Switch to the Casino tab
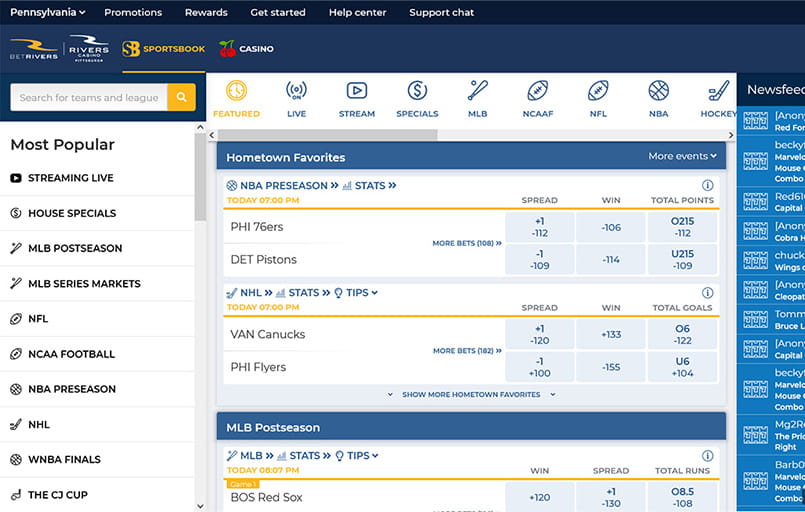This screenshot has height=512, width=805. tap(246, 49)
